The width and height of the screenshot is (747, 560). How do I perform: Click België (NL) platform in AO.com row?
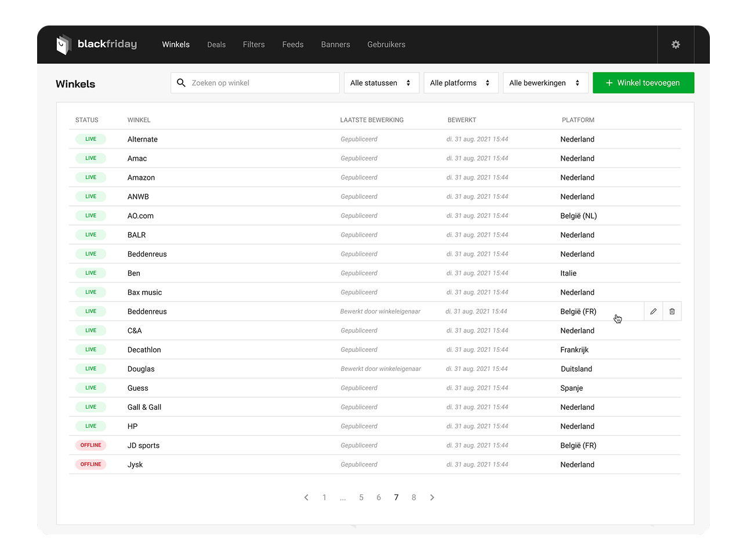[x=578, y=216]
